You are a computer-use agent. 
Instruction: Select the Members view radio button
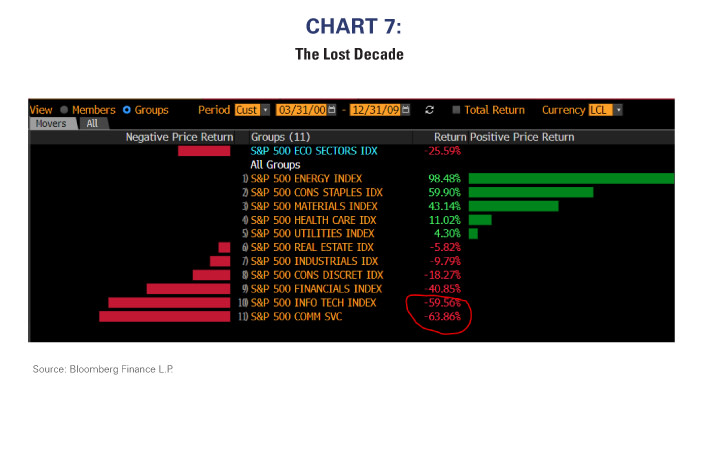pyautogui.click(x=64, y=110)
